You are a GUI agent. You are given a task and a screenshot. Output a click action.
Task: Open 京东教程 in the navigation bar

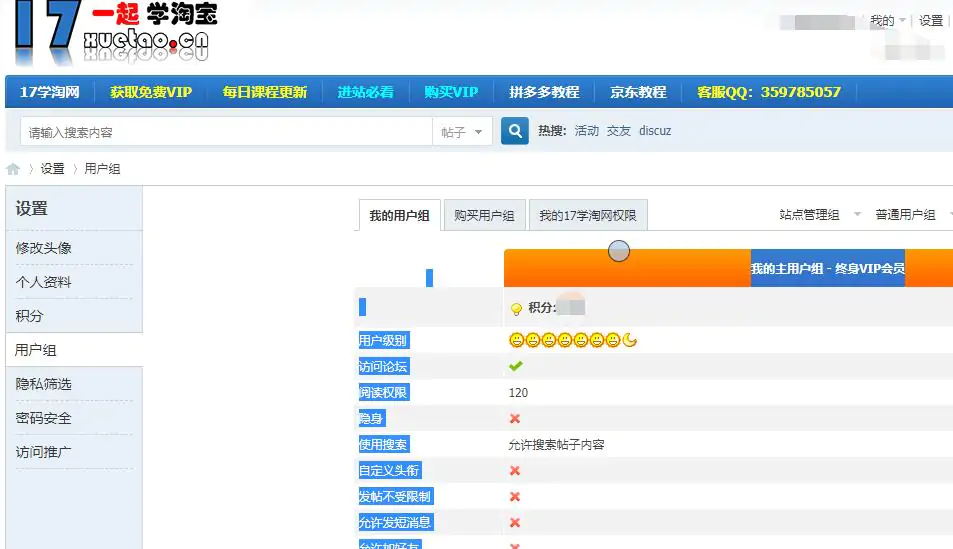click(638, 92)
